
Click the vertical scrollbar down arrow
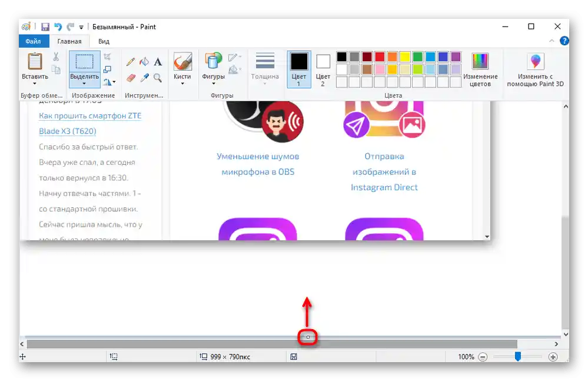(566, 334)
